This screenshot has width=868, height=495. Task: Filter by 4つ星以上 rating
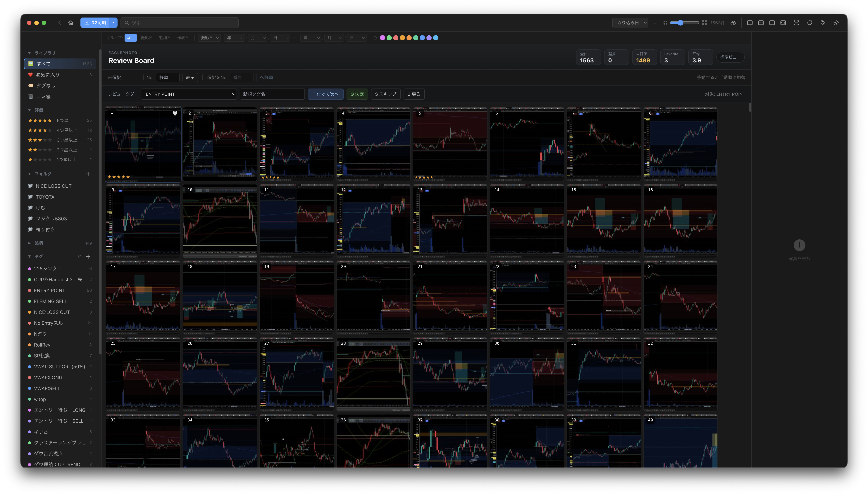60,130
